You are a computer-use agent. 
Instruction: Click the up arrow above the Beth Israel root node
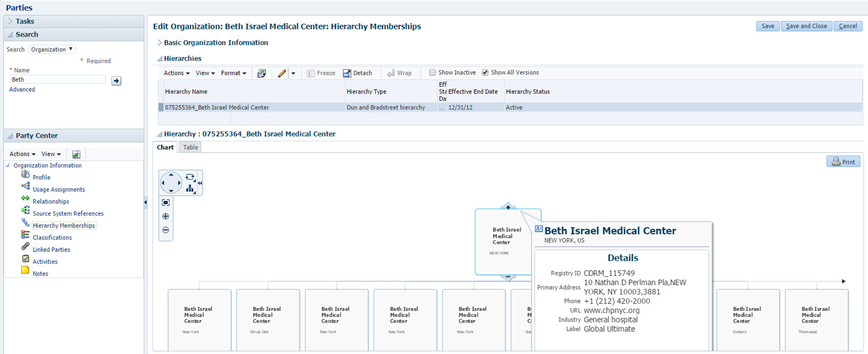pyautogui.click(x=508, y=207)
